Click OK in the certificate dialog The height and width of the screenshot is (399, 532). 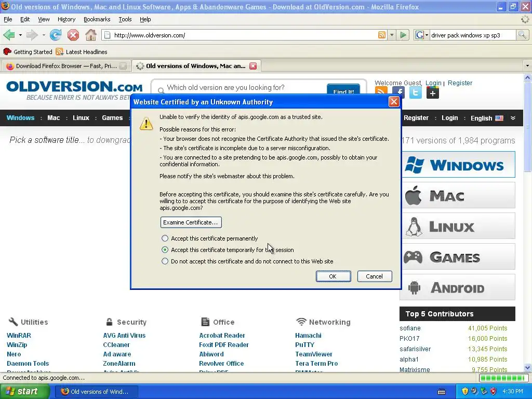point(333,276)
